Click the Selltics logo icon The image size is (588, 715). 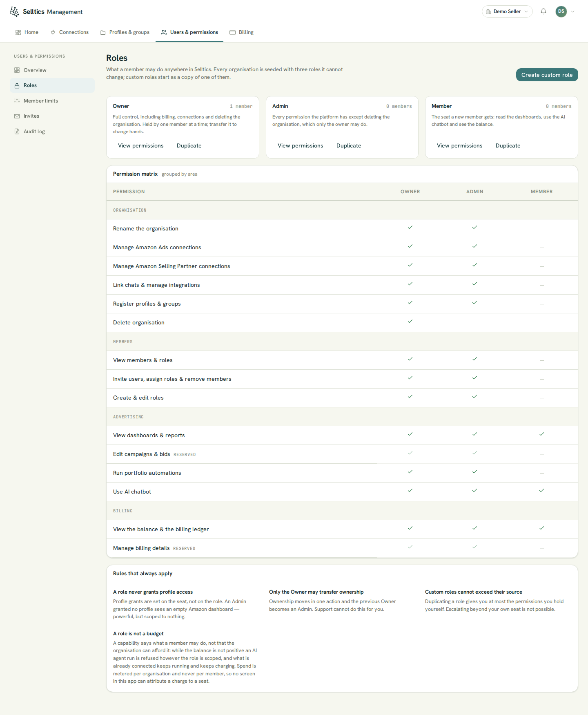coord(14,11)
